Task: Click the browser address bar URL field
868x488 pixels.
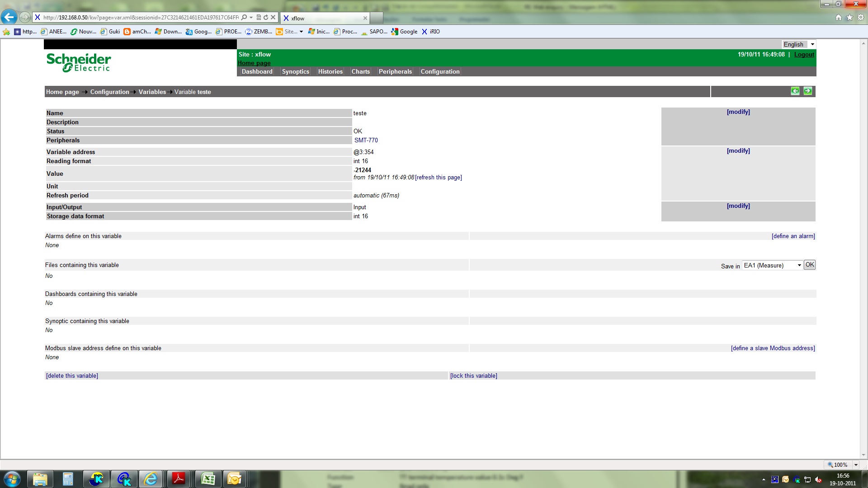Action: point(140,18)
